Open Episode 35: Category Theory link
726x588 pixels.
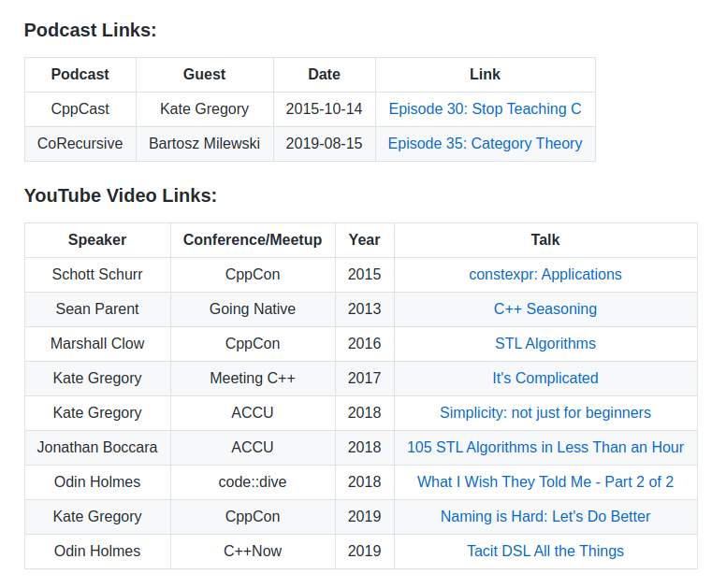(485, 144)
